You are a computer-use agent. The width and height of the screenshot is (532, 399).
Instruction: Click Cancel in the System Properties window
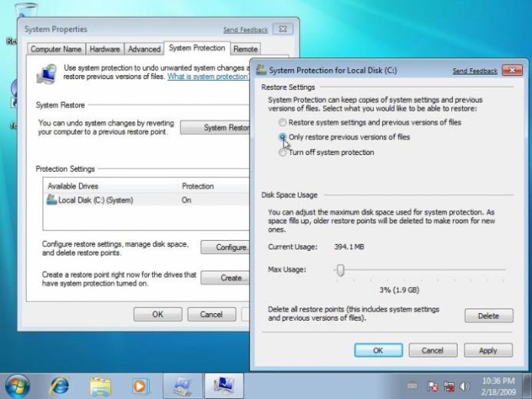point(211,315)
